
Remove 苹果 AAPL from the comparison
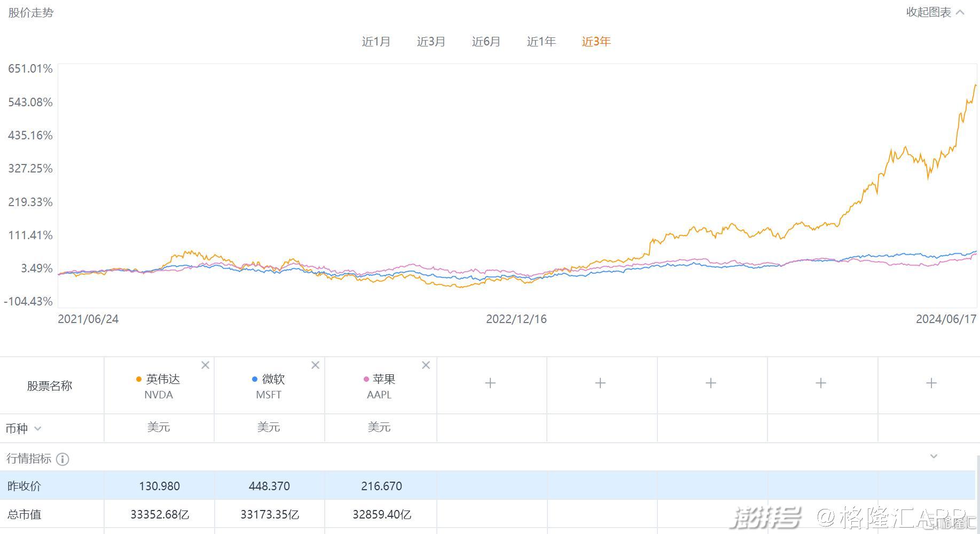tap(426, 365)
